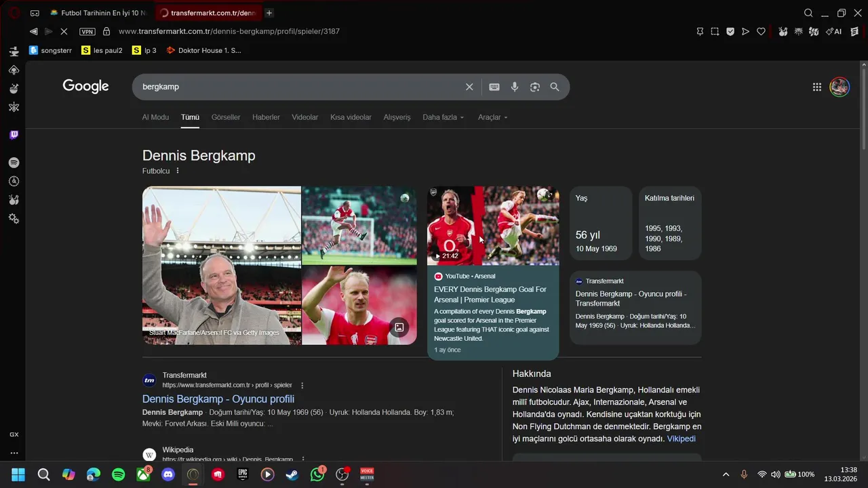This screenshot has width=868, height=488.
Task: Open options for the Transfermarkt result
Action: tap(302, 385)
